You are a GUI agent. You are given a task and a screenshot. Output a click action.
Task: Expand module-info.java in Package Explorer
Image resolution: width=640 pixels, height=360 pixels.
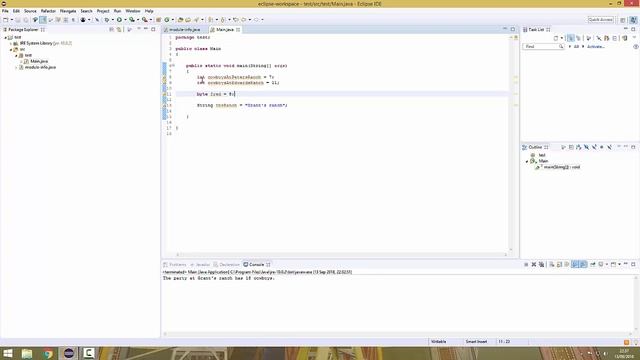pos(16,67)
